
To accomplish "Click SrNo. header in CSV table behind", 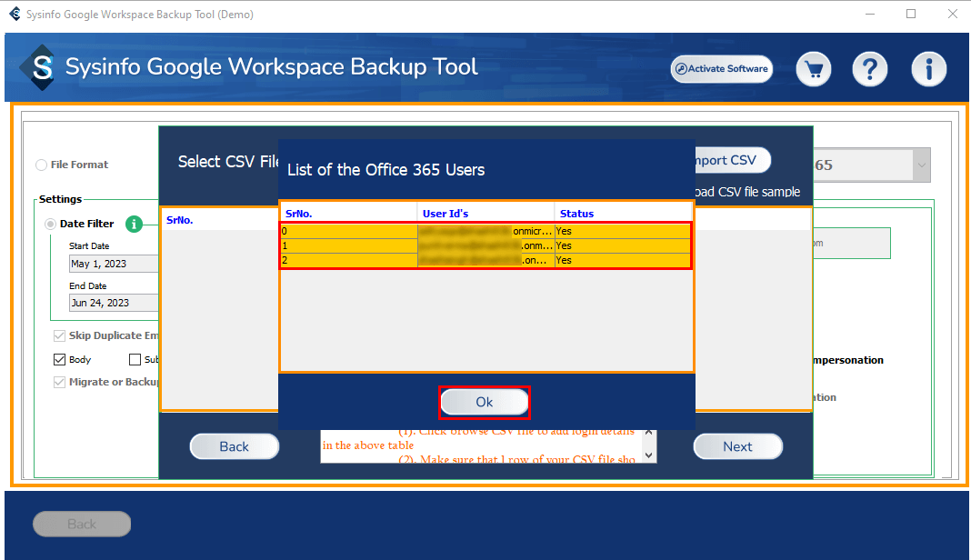I will 180,221.
